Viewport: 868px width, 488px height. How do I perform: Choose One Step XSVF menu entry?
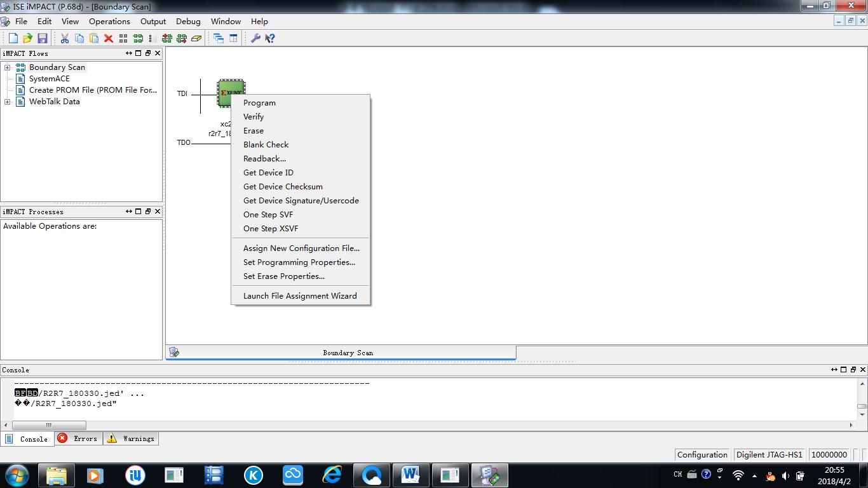(x=301, y=229)
